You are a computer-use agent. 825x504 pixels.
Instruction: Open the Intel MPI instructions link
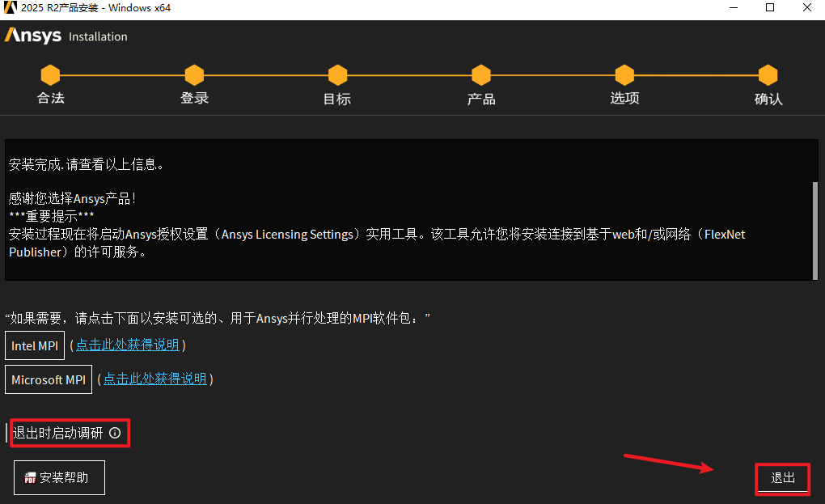point(128,345)
